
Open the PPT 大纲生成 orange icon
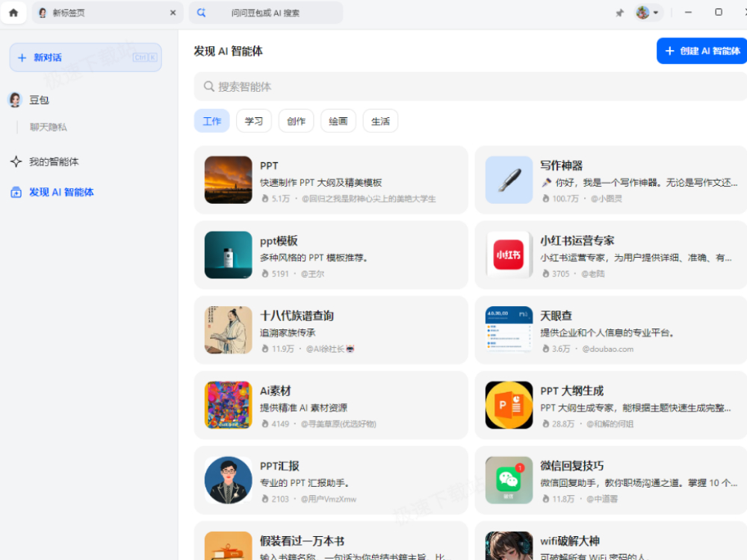(x=509, y=405)
